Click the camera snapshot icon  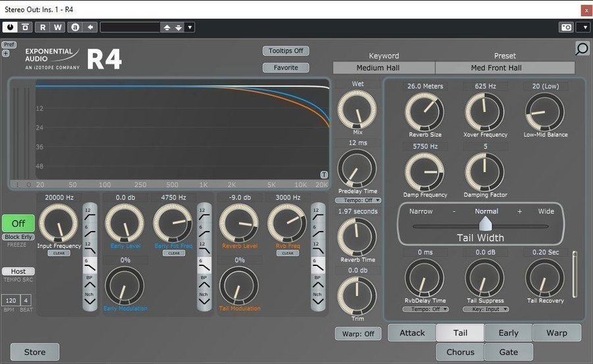[566, 27]
